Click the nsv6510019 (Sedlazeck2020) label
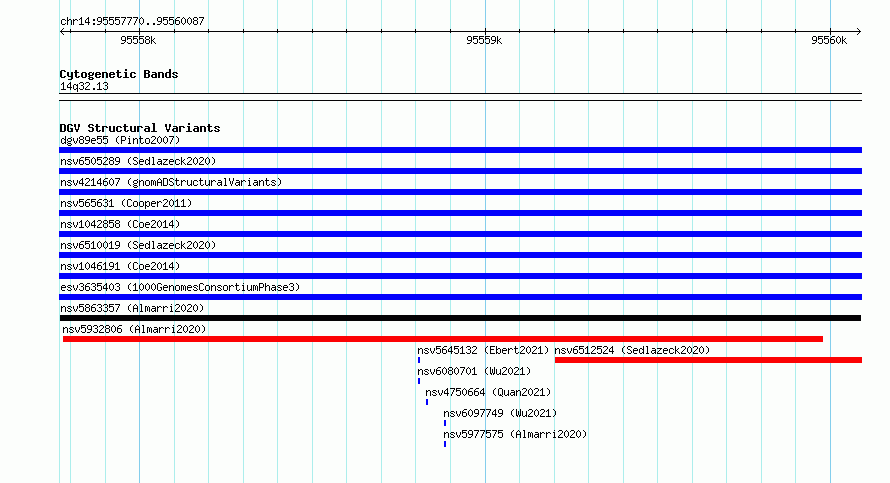The image size is (890, 483). click(138, 245)
